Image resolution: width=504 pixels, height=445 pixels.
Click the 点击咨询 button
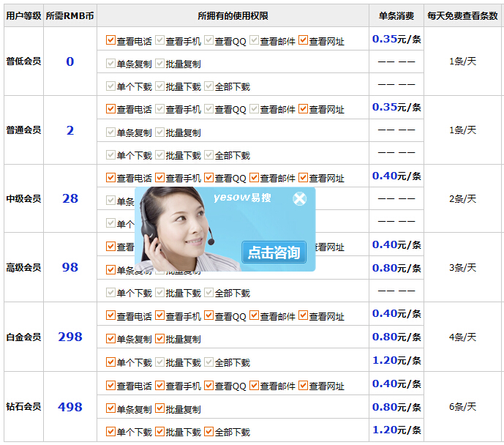[x=274, y=253]
